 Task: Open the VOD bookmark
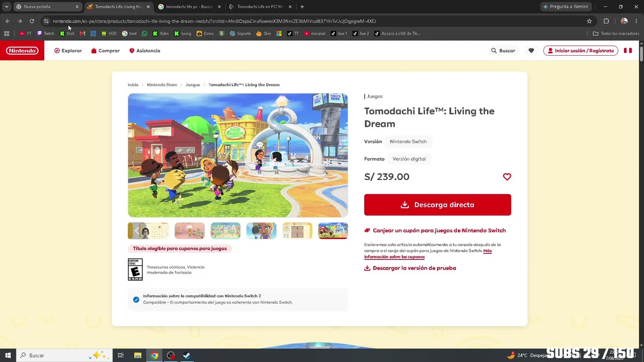109,34
